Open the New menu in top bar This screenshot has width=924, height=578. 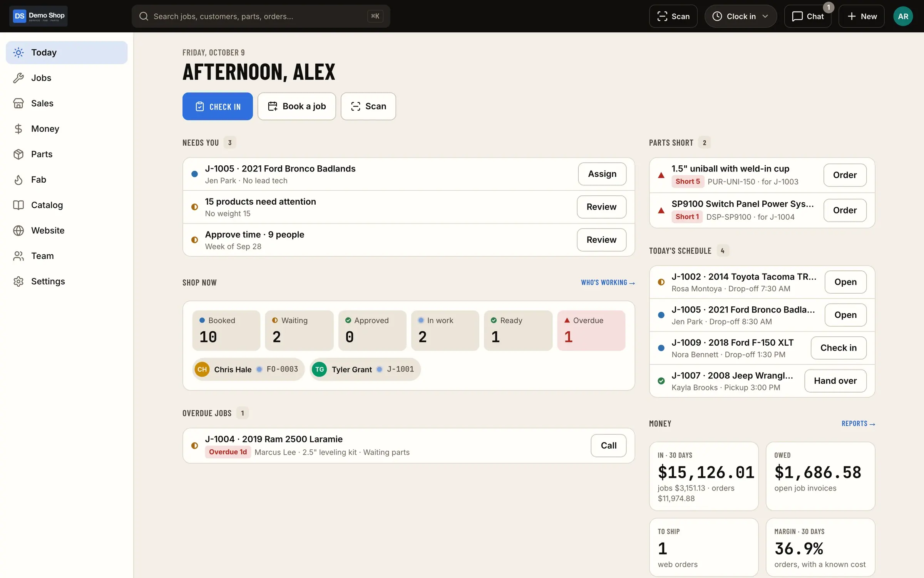(x=862, y=16)
